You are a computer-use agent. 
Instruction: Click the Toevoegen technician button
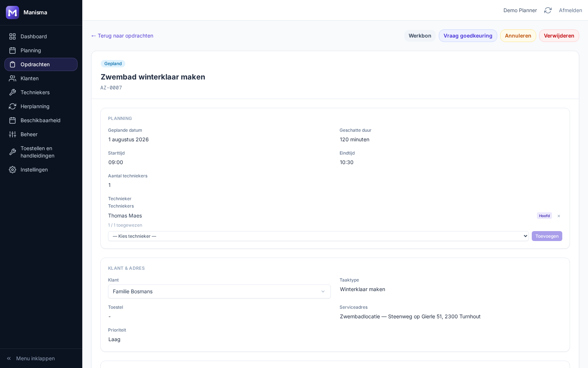point(547,236)
